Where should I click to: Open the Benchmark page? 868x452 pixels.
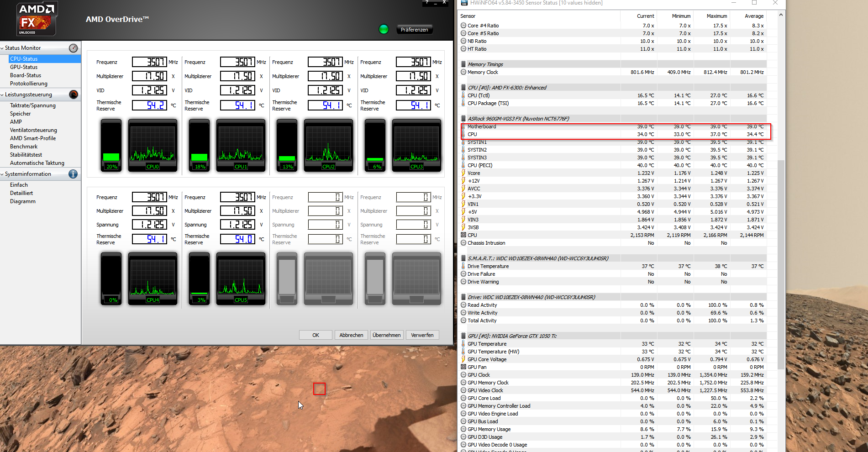[x=24, y=147]
